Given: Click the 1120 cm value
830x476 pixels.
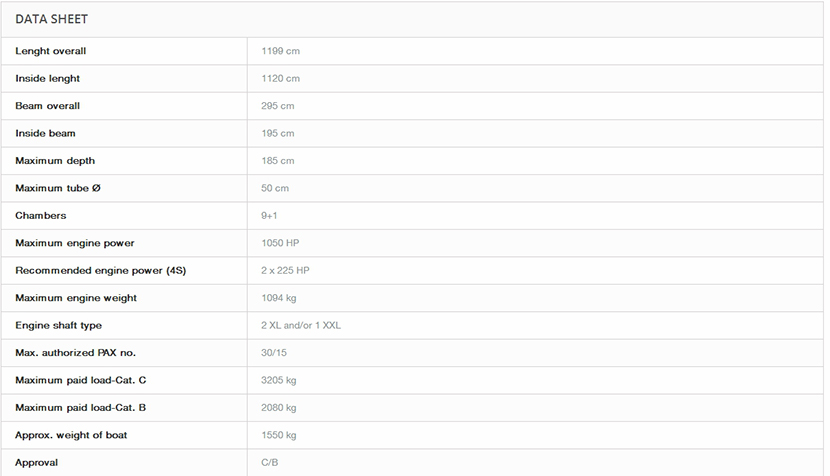Looking at the screenshot, I should pyautogui.click(x=280, y=78).
